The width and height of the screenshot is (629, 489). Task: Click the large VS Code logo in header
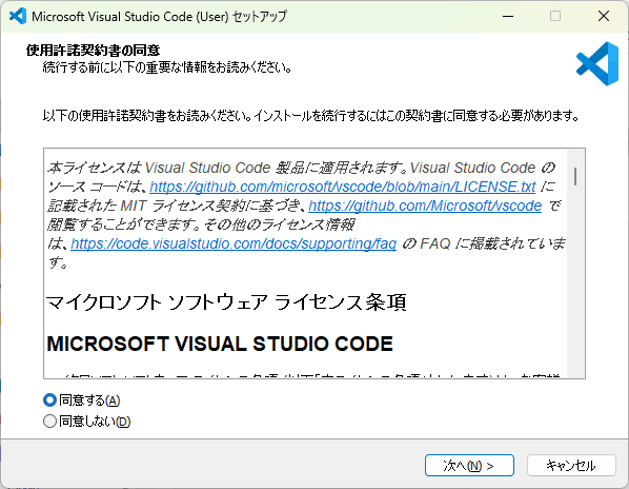[597, 63]
